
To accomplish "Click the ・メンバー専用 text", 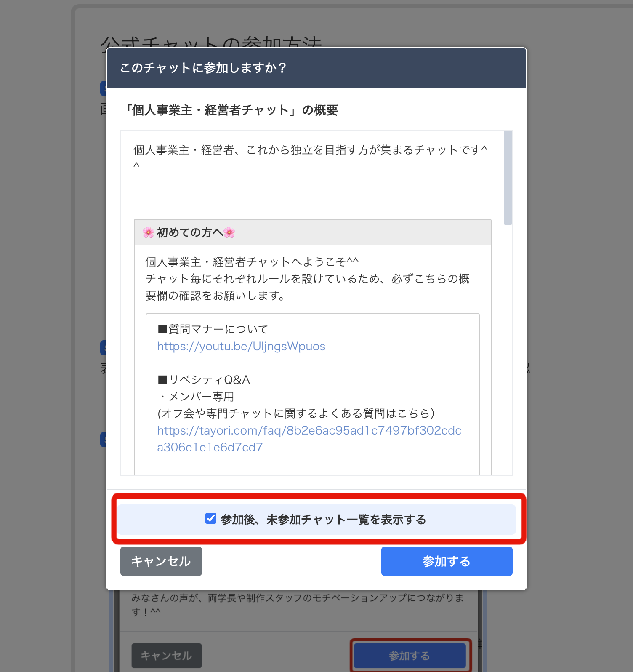I will pos(196,397).
